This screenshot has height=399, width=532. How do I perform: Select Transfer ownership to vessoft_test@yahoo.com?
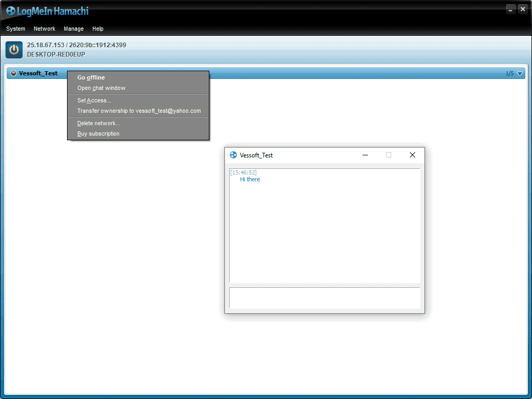pos(138,111)
